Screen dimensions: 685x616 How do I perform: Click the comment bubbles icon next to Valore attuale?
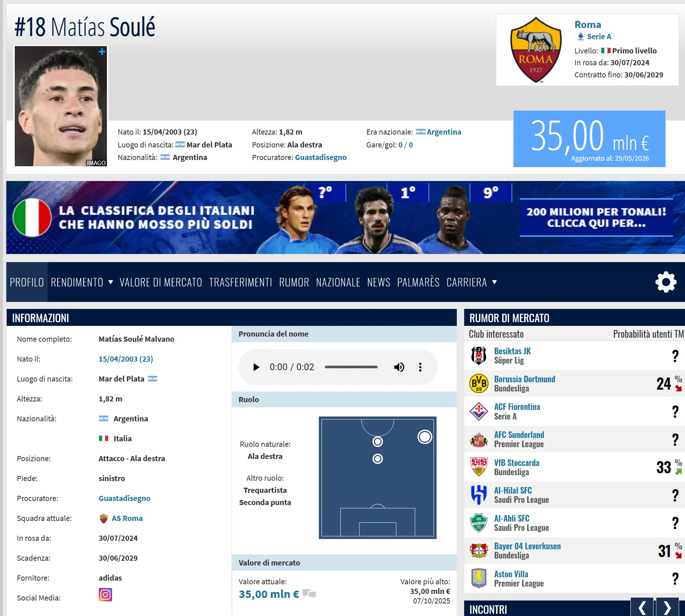coord(309,593)
